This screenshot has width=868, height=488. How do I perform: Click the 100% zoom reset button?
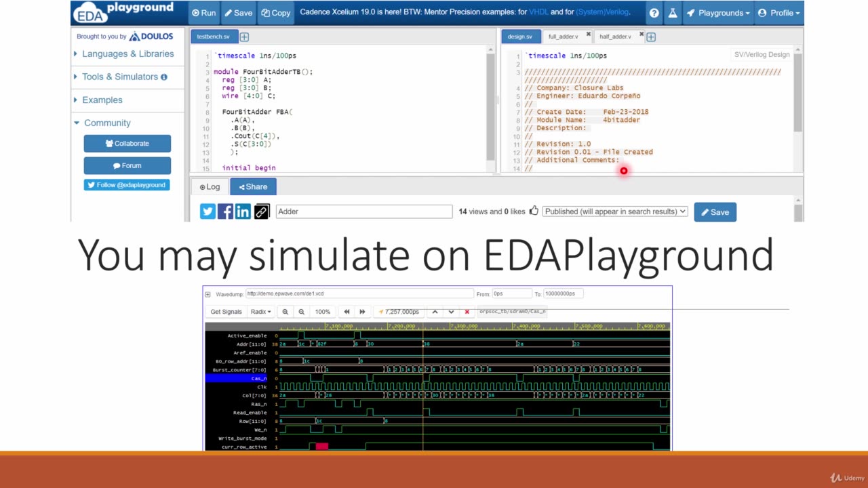[x=323, y=312]
